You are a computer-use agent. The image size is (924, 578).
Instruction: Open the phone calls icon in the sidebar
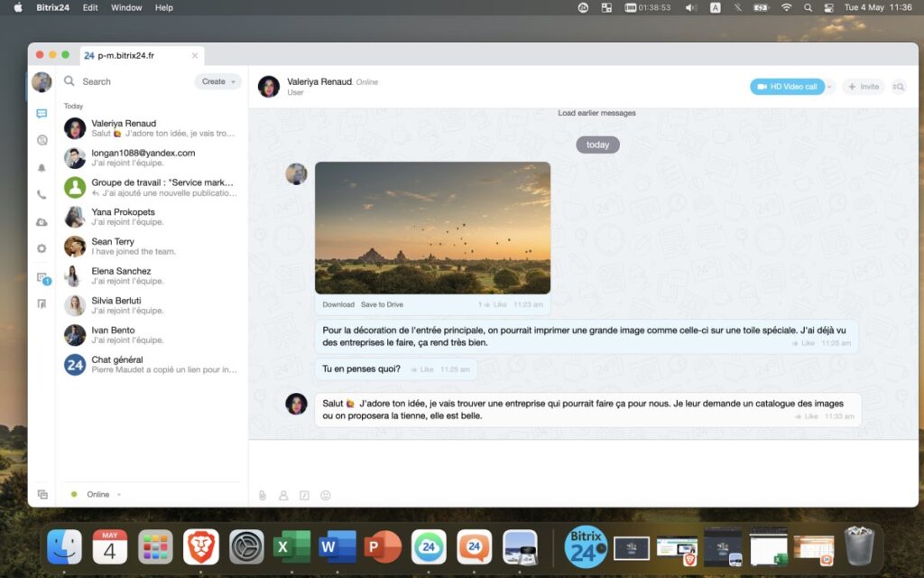(x=42, y=195)
